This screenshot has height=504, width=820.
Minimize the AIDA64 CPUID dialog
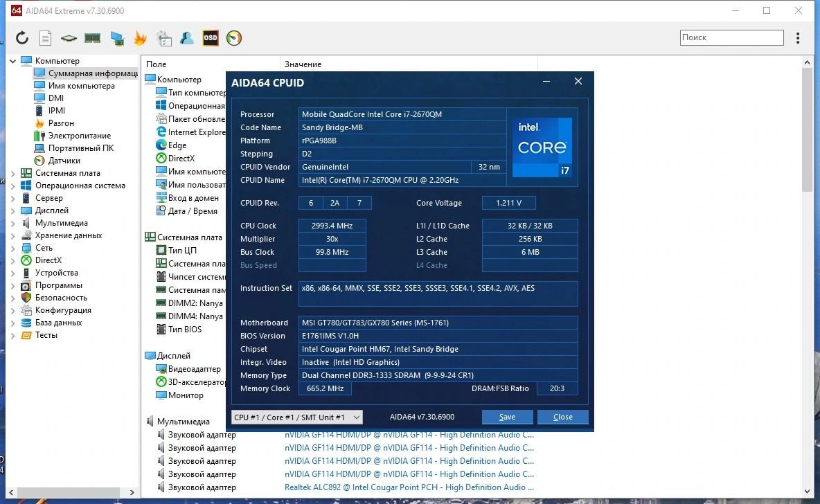click(x=546, y=82)
